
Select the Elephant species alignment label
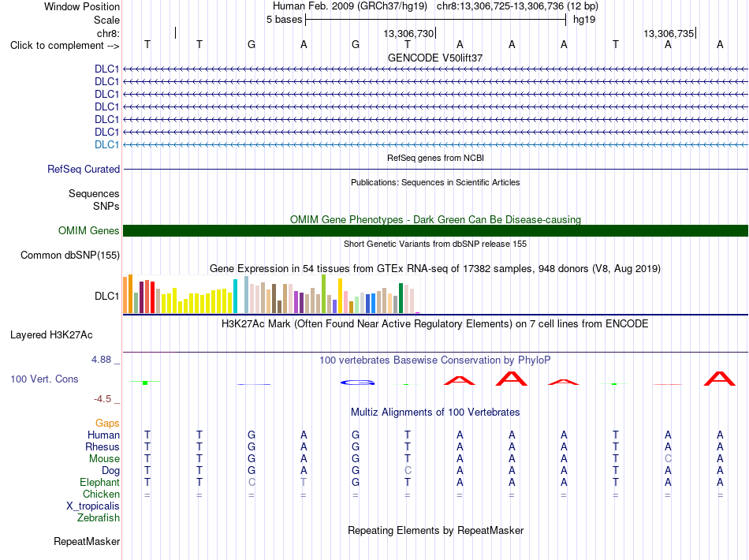tap(99, 482)
